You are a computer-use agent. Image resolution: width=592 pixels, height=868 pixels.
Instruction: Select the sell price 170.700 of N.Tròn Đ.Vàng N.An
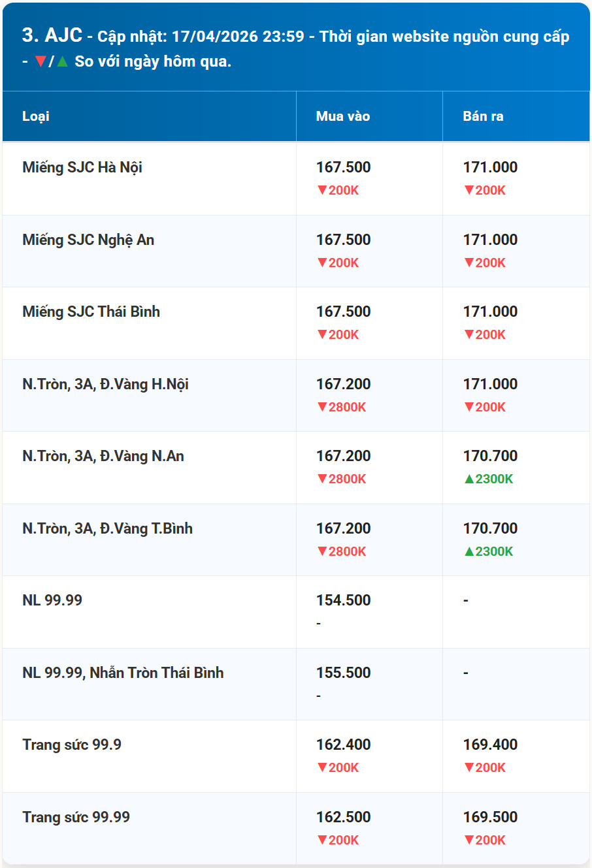pos(489,456)
